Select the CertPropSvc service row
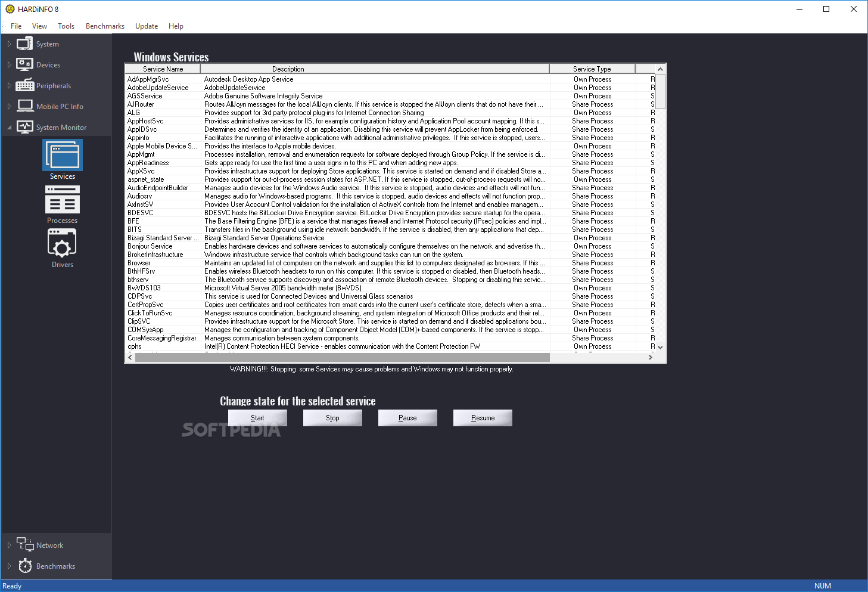This screenshot has width=868, height=592. (x=390, y=305)
